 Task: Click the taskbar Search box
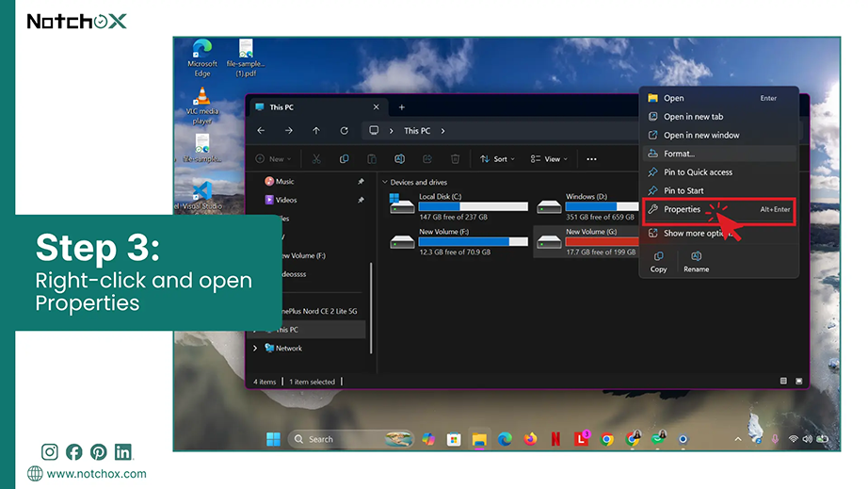[x=351, y=439]
